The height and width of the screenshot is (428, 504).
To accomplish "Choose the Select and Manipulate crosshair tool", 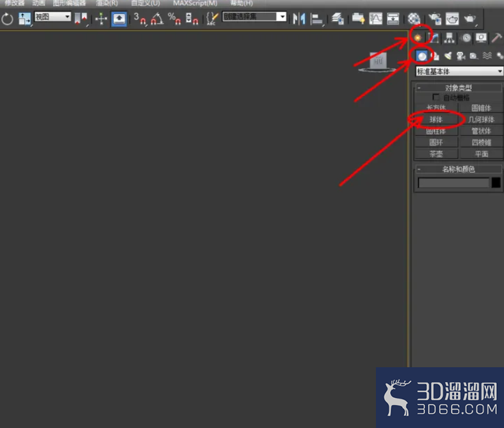I will coord(101,19).
